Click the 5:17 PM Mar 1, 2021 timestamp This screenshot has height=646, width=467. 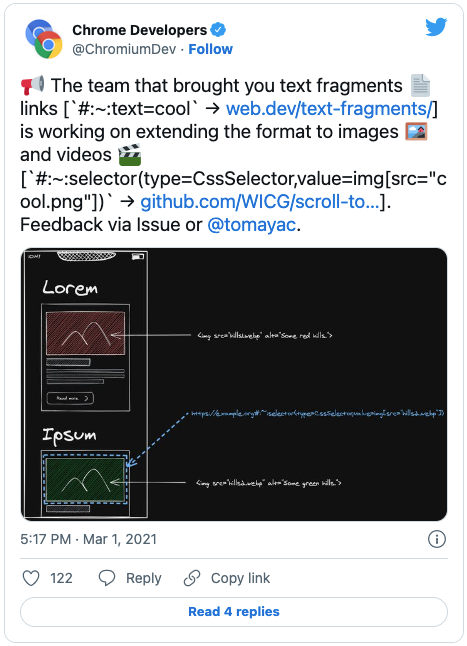[x=89, y=539]
